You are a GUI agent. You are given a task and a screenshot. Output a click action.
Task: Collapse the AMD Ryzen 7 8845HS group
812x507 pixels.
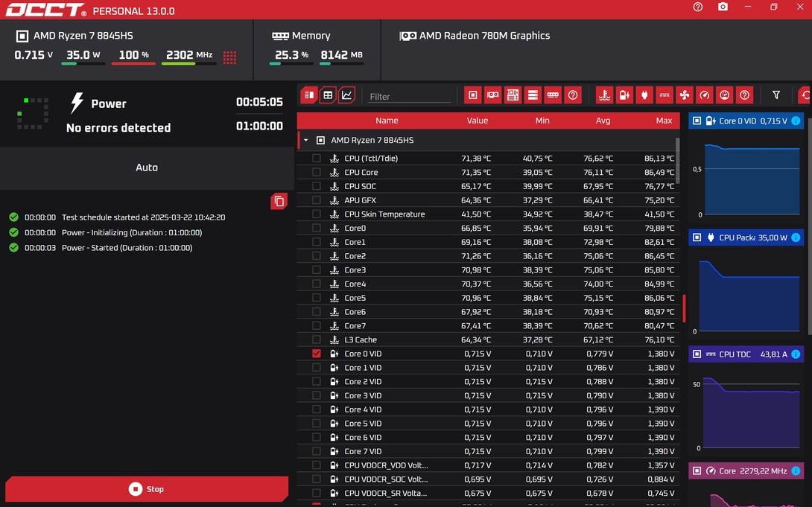point(306,140)
